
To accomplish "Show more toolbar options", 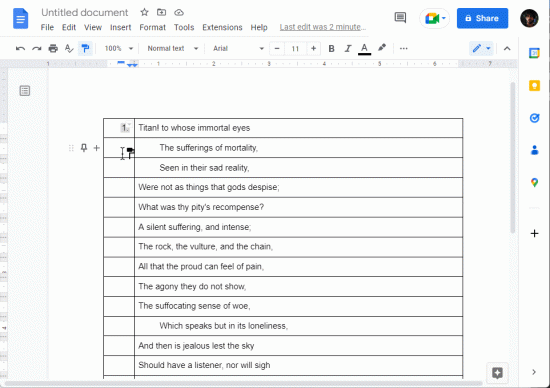I will click(404, 48).
